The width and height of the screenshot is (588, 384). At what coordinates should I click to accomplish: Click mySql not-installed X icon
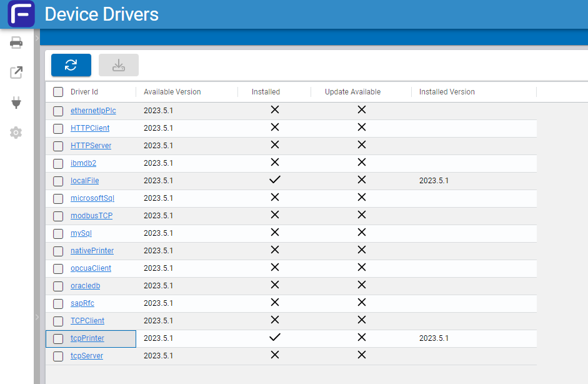coord(275,233)
